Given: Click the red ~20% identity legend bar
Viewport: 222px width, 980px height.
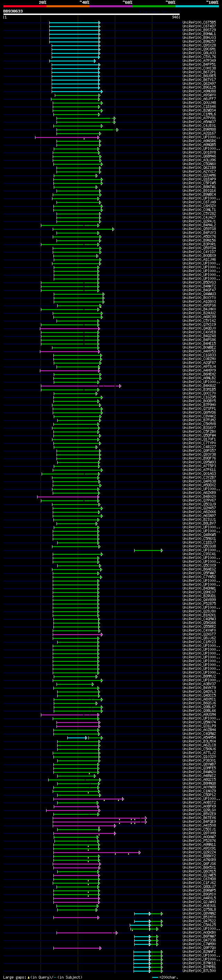Looking at the screenshot, I should coord(25,6).
